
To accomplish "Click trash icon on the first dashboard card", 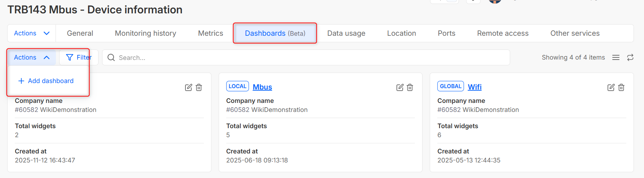I will (199, 87).
